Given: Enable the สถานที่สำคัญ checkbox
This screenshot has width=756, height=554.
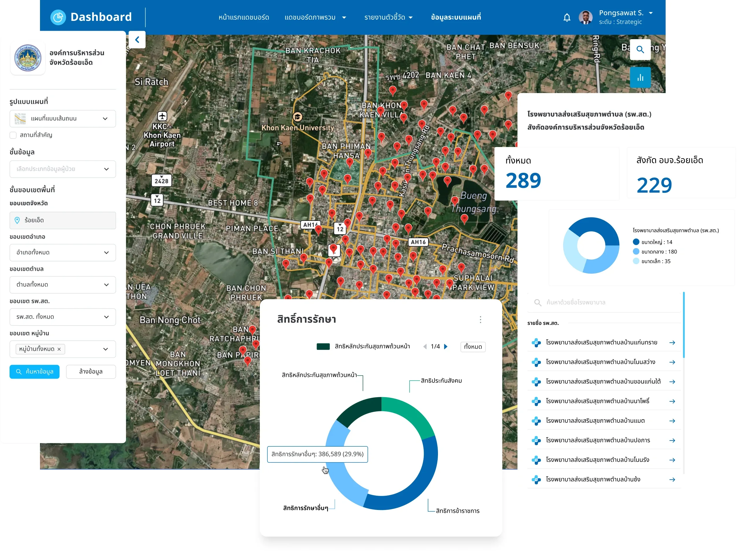Looking at the screenshot, I should click(13, 135).
